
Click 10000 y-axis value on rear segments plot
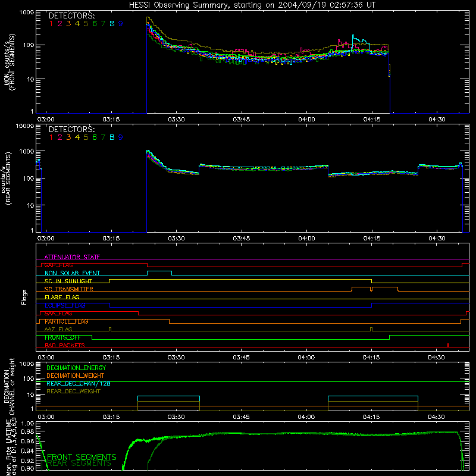click(25, 126)
